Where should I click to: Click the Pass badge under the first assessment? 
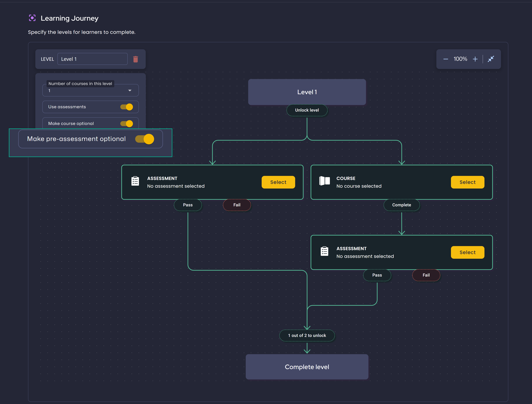pos(188,205)
